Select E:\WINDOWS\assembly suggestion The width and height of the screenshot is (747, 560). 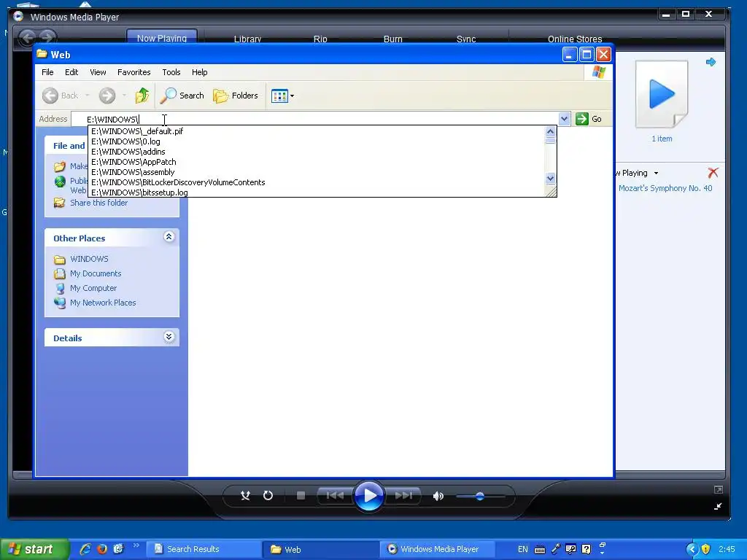(x=317, y=172)
